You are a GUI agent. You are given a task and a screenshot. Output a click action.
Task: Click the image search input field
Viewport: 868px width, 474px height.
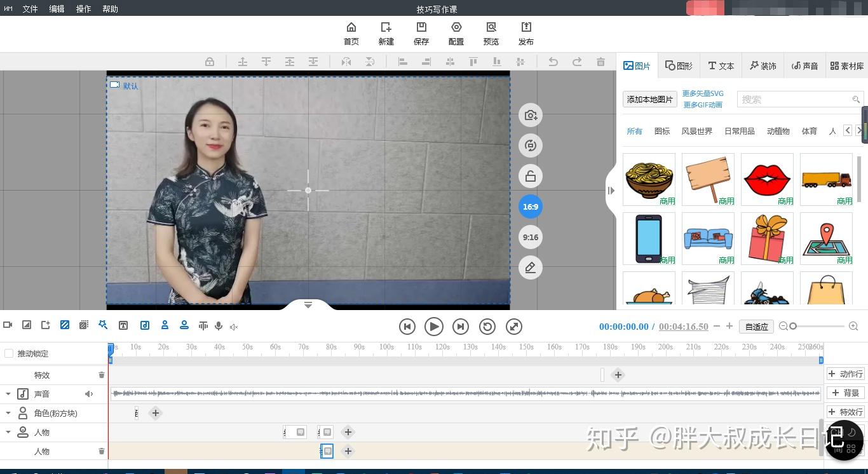coord(799,99)
